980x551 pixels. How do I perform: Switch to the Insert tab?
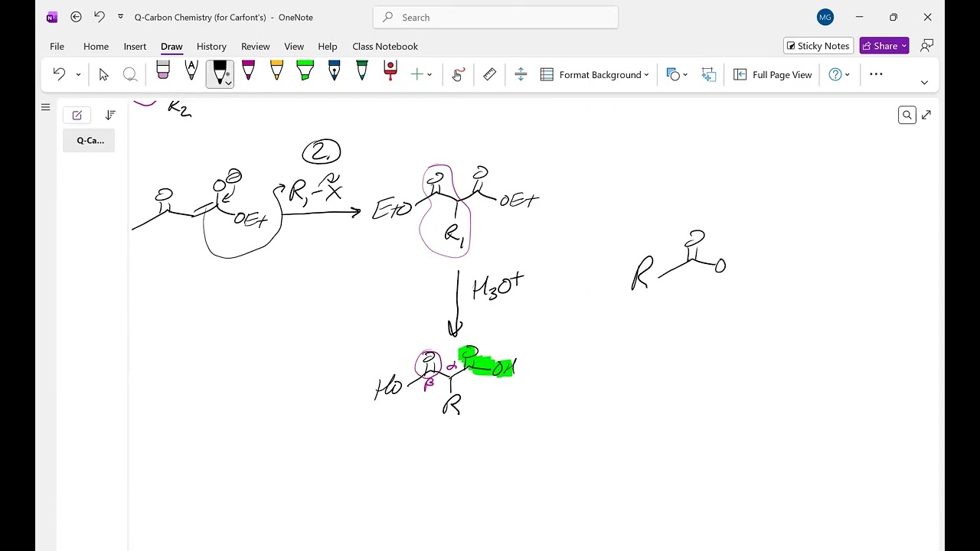[135, 46]
